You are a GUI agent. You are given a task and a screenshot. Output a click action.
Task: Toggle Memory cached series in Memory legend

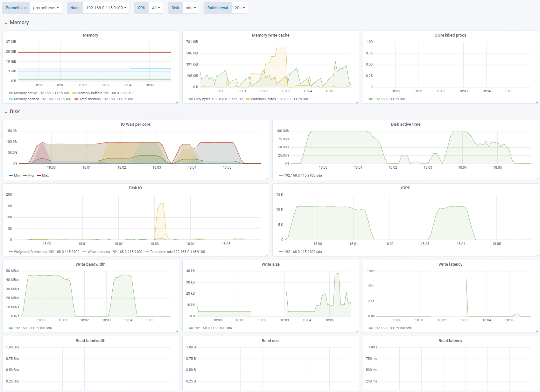(x=42, y=99)
